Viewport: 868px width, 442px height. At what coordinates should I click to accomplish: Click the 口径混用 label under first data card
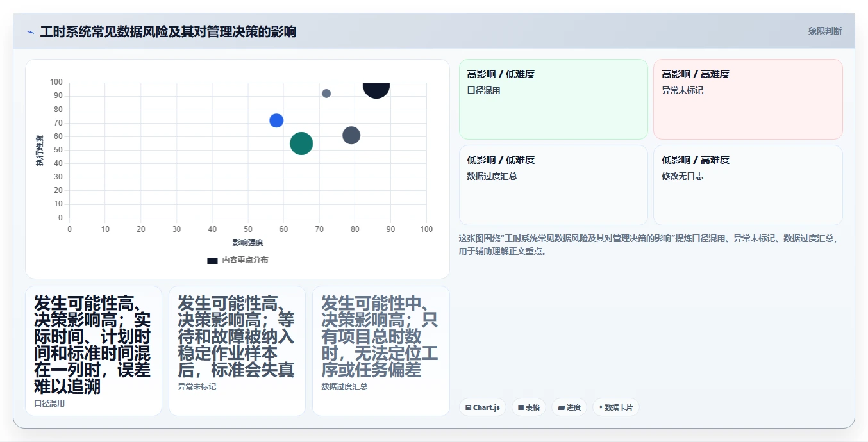tap(49, 404)
